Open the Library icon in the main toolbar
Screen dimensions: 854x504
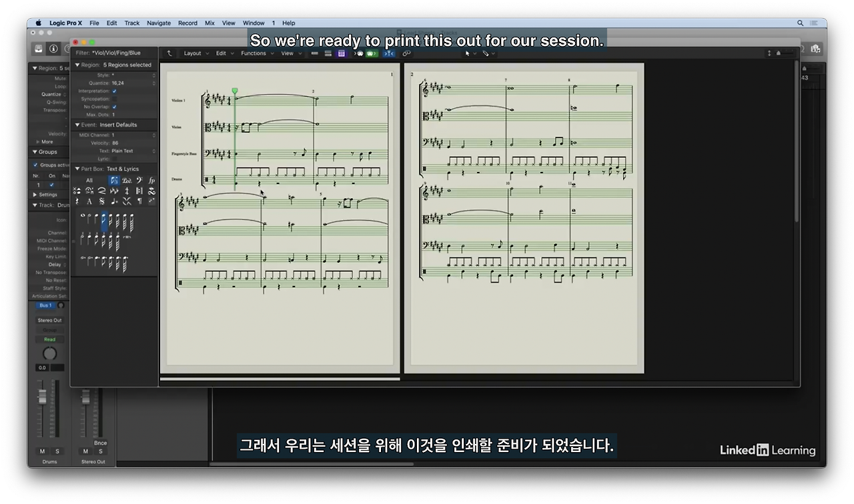39,49
